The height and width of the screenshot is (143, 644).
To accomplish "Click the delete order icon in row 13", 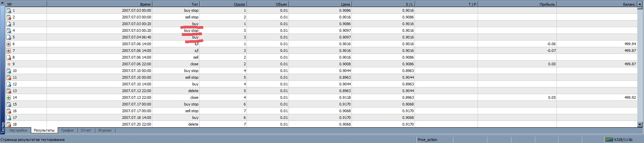I will click(x=9, y=91).
